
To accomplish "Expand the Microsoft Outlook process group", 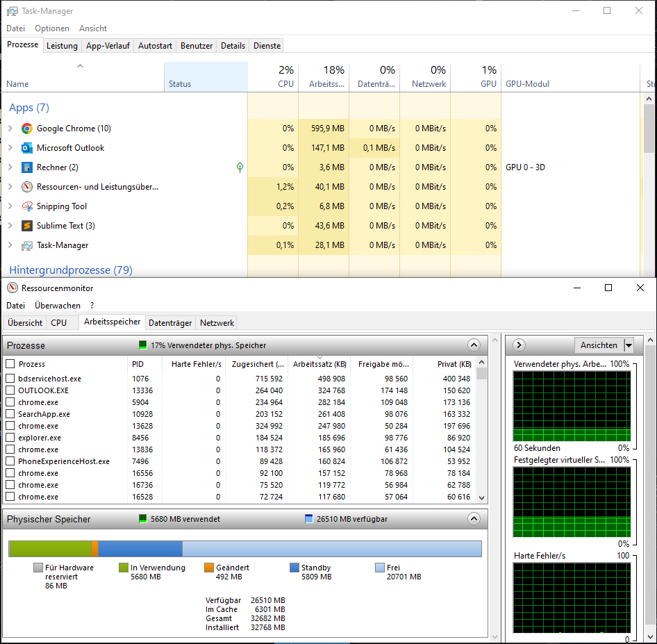I will point(10,148).
